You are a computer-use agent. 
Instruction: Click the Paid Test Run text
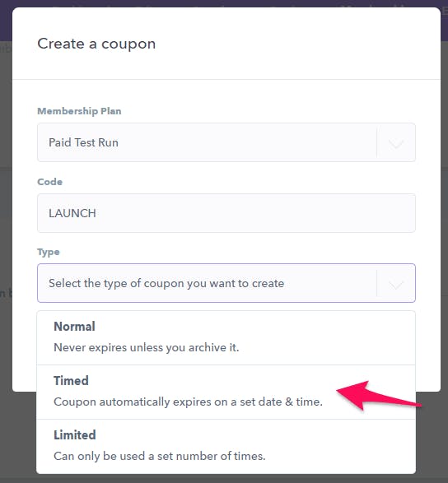coord(83,142)
